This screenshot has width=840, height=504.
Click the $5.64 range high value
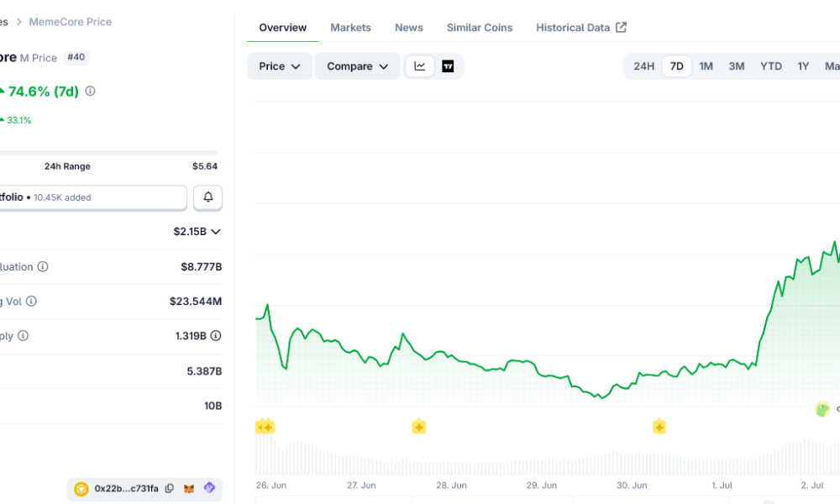pos(205,166)
